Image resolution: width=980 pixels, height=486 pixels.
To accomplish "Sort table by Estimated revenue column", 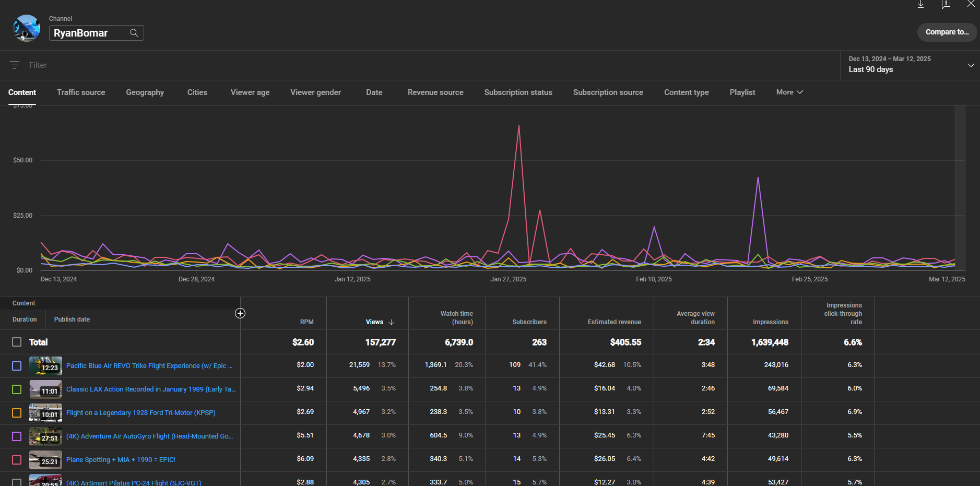I will 615,322.
